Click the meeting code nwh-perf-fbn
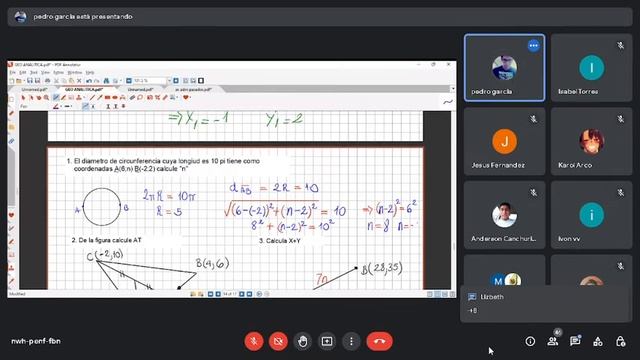Screen dimensions: 640x360 point(36,341)
